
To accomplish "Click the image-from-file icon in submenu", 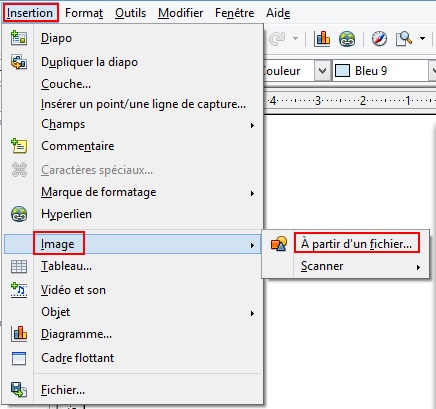I will [279, 244].
